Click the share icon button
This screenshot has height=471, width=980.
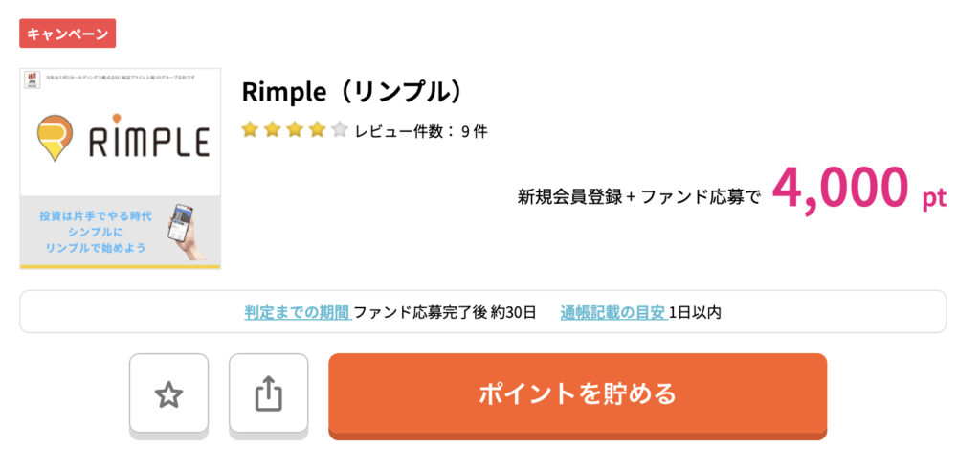[x=269, y=393]
